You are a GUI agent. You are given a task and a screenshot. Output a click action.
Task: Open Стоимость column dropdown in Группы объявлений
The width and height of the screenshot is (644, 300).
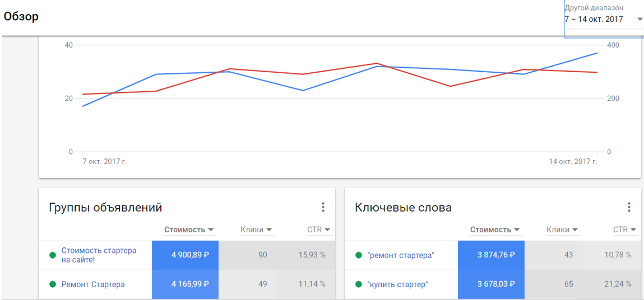click(211, 230)
